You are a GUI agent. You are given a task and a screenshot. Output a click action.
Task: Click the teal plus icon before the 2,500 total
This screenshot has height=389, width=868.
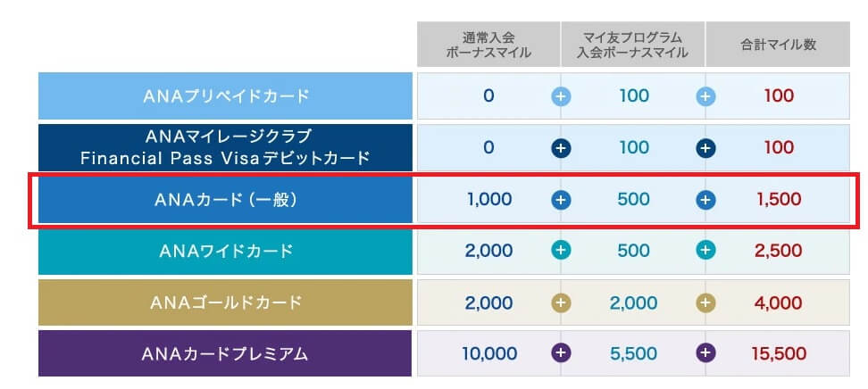tap(706, 251)
